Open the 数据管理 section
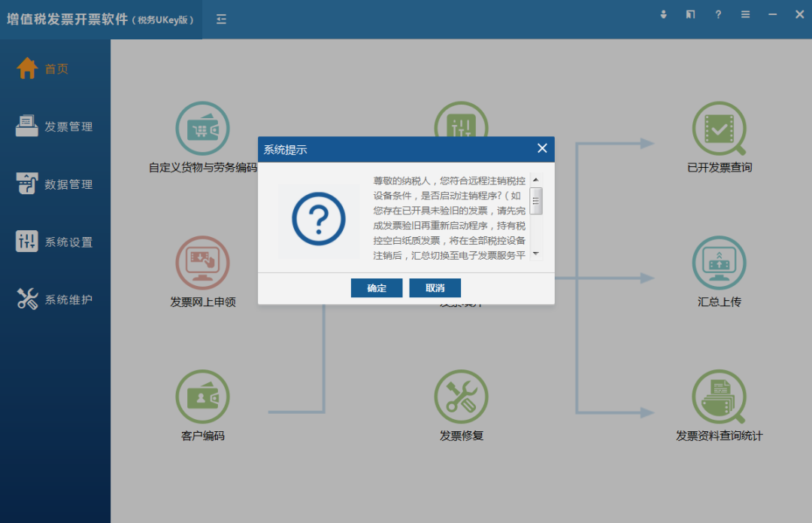 [x=53, y=184]
